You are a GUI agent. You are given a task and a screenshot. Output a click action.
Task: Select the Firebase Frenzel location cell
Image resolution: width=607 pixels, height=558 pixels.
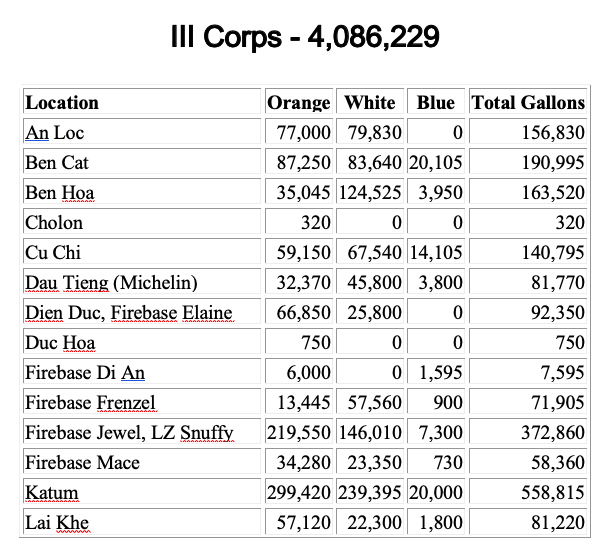(x=90, y=402)
